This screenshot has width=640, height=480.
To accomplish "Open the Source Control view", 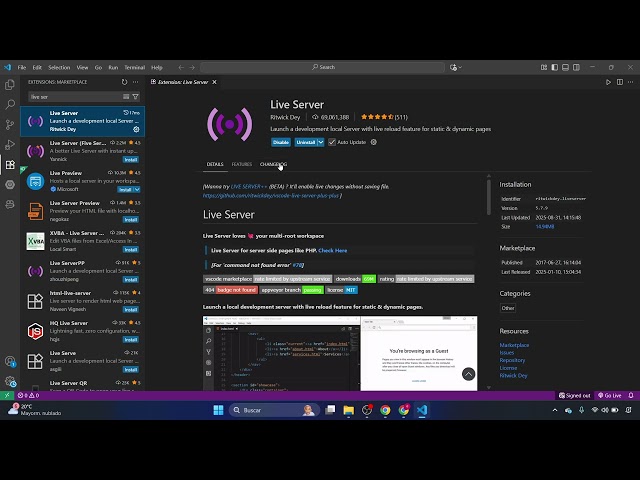I will (10, 124).
